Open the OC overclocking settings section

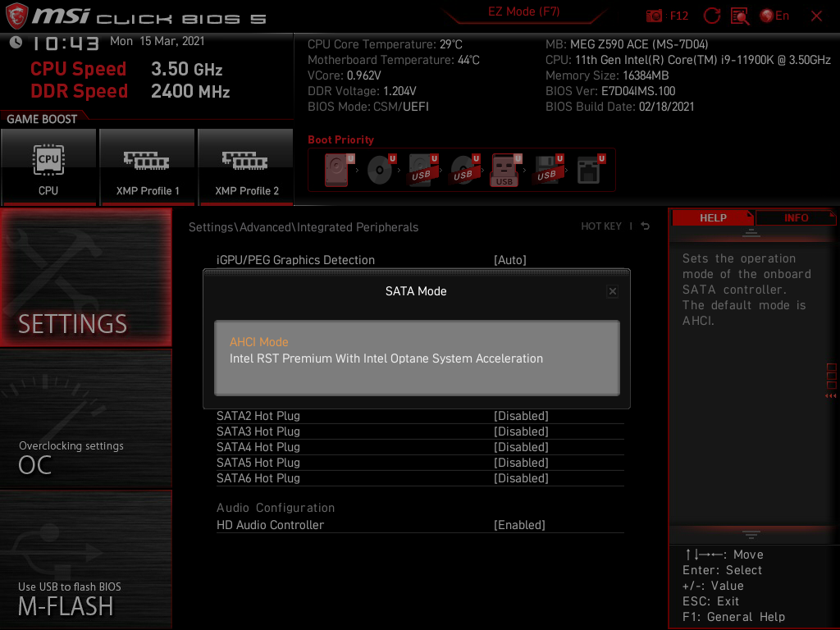[85, 419]
